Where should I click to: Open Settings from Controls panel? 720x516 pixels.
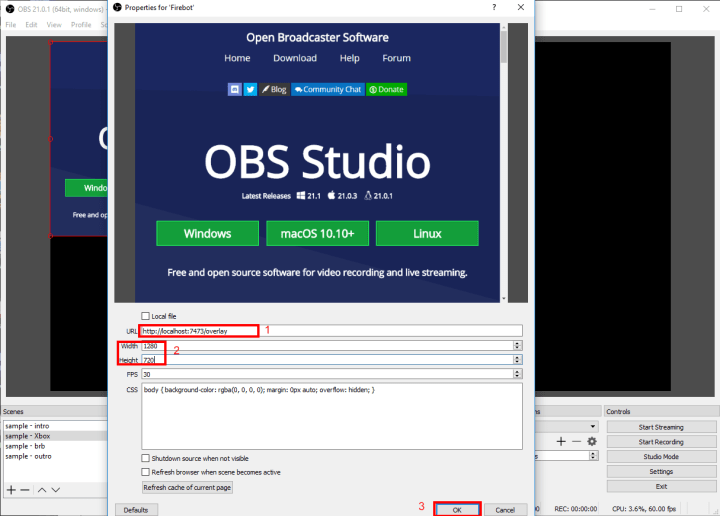[661, 471]
